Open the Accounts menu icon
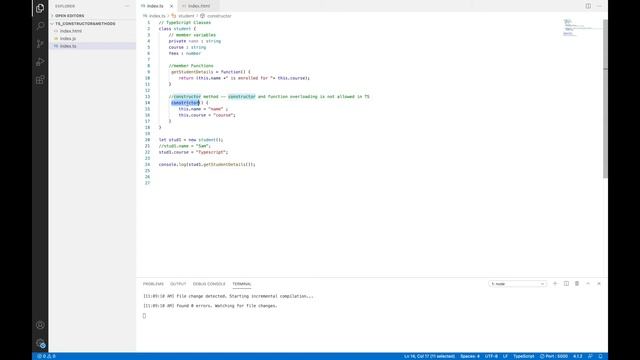This screenshot has width=640, height=360. click(x=40, y=325)
